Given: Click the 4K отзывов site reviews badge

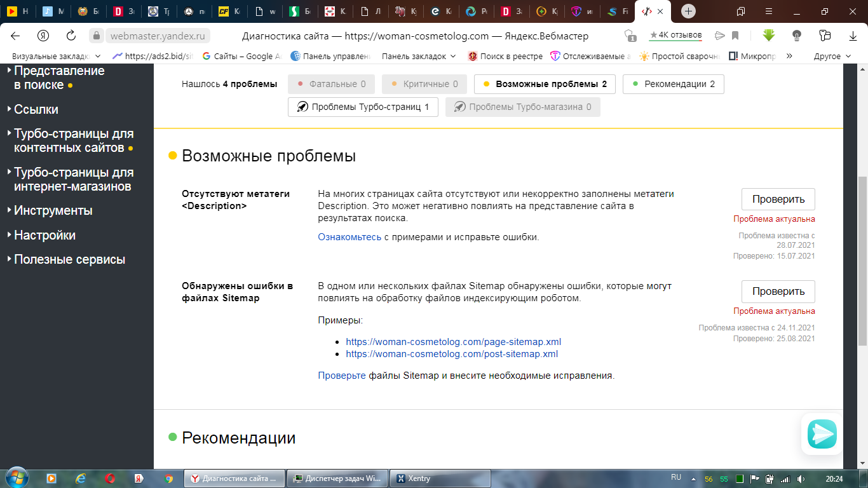Looking at the screenshot, I should coord(675,35).
